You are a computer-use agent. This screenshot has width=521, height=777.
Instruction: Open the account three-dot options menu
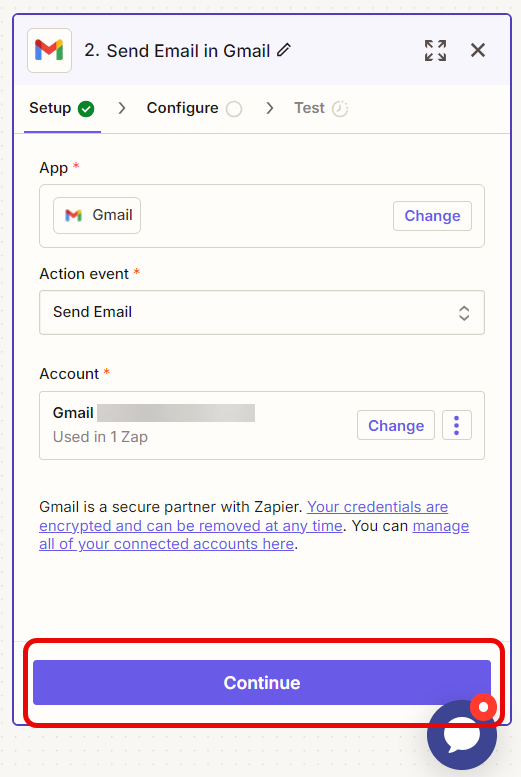coord(457,425)
